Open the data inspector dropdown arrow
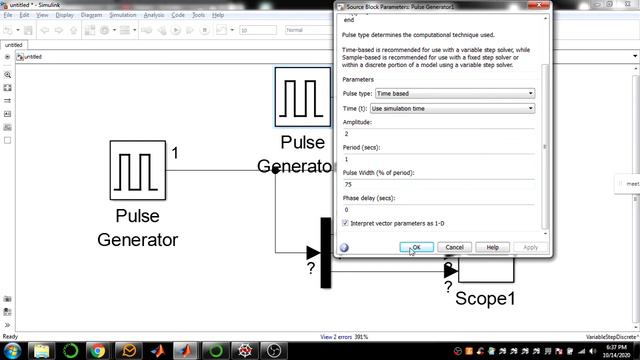This screenshot has width=640, height=360. (x=232, y=30)
